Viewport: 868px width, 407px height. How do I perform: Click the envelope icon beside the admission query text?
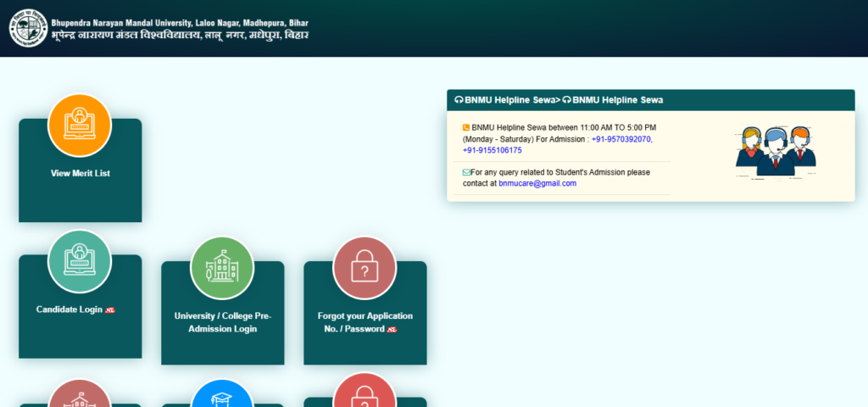click(x=466, y=172)
